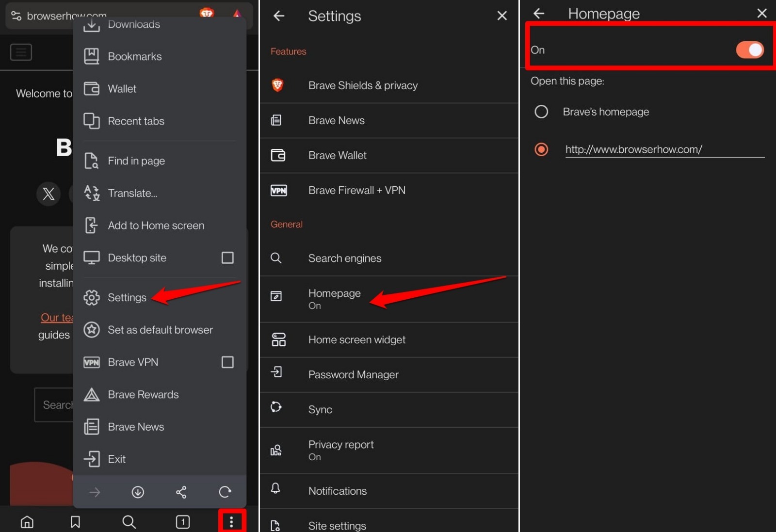The height and width of the screenshot is (532, 776).
Task: Open Recent tabs menu entry
Action: tap(159, 121)
